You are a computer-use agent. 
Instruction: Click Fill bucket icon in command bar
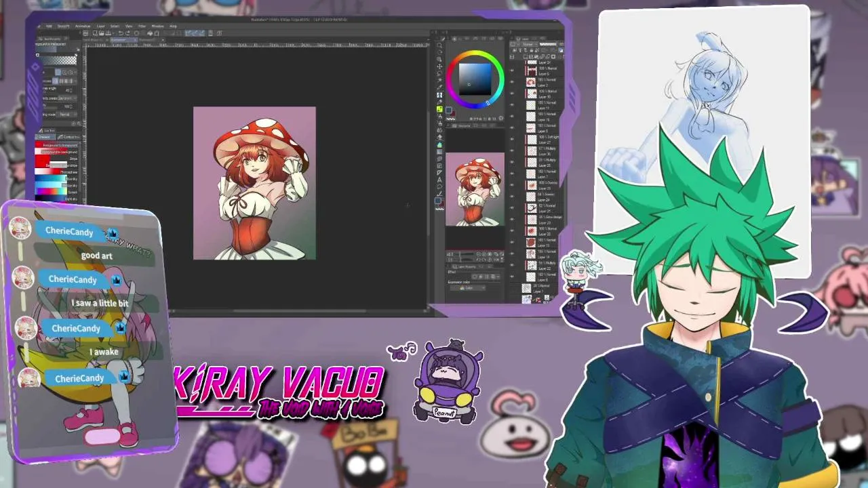[x=150, y=33]
